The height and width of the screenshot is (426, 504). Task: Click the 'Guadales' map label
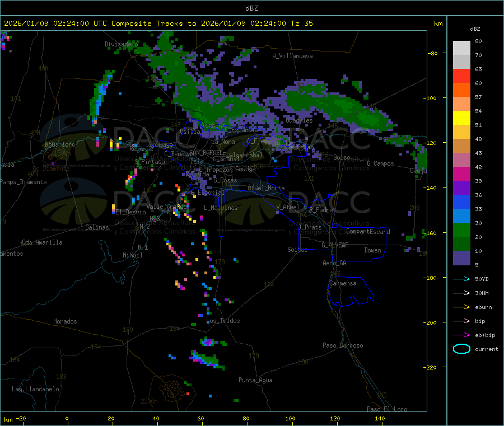tap(299, 120)
